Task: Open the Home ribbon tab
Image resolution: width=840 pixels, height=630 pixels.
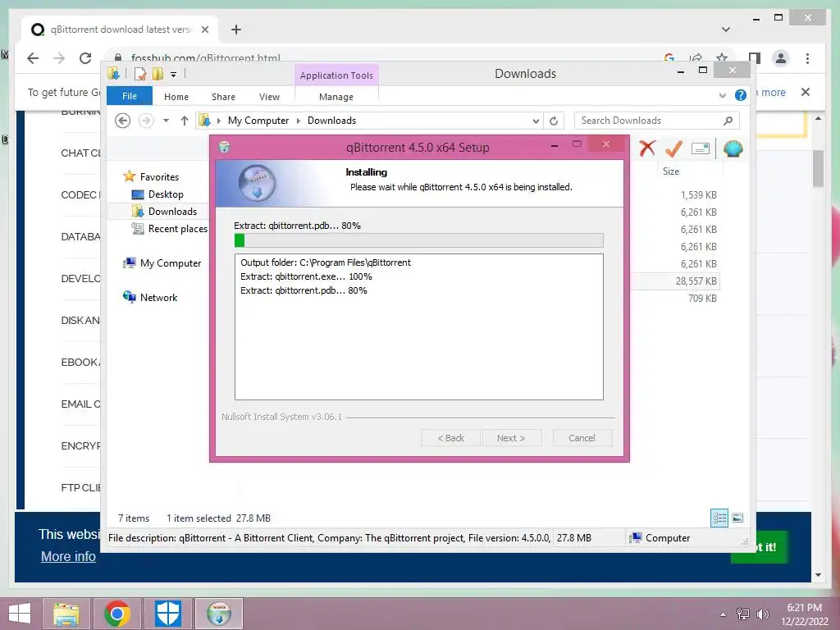Action: click(x=176, y=97)
